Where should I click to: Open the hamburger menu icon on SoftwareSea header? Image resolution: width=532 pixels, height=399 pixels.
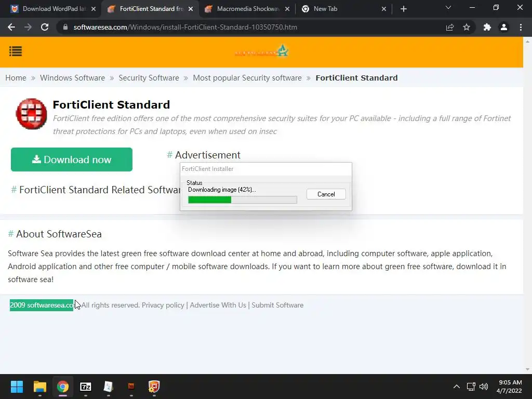(16, 51)
